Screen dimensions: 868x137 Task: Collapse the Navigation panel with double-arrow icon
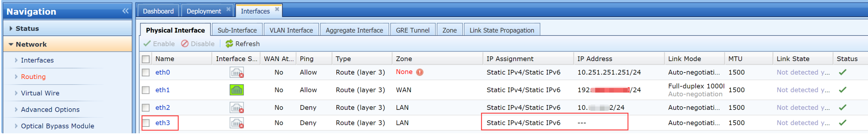(x=125, y=11)
